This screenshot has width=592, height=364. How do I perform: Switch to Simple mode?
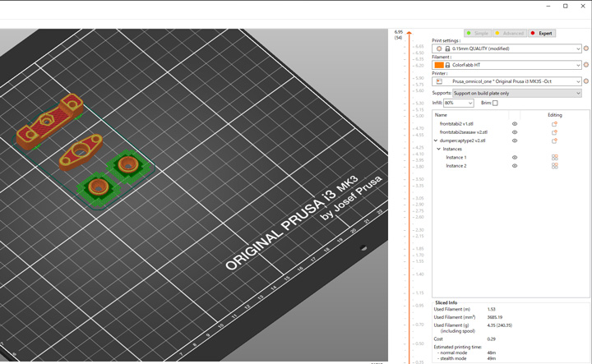[478, 33]
